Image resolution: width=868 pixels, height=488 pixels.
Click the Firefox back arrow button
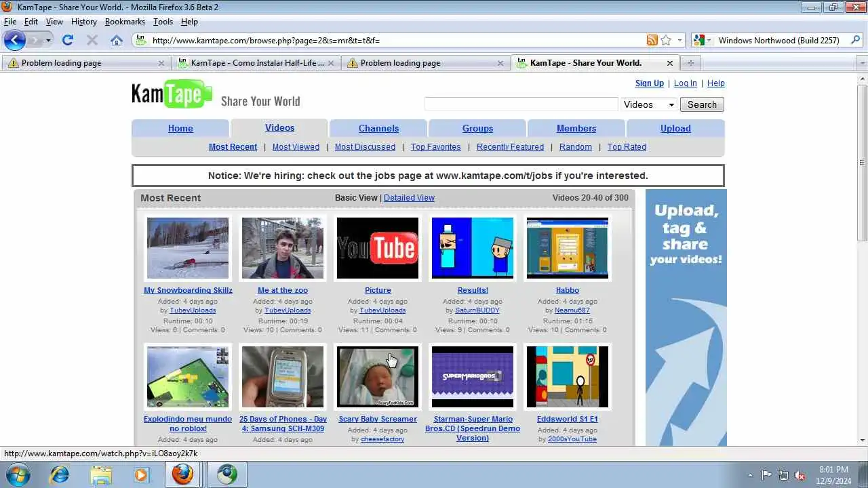(15, 40)
